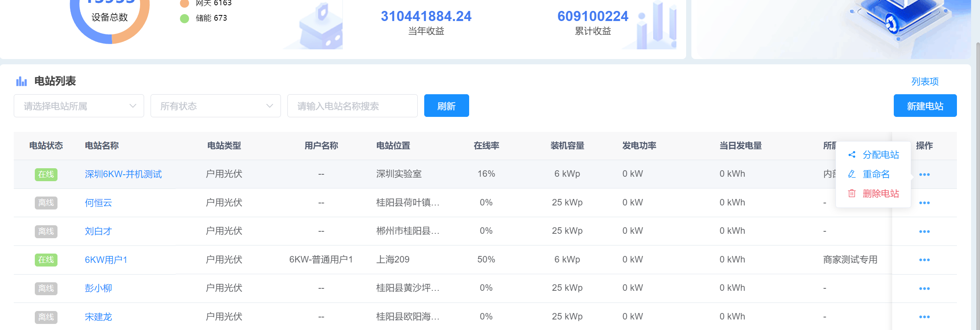The image size is (980, 330).
Task: Click the 电站位置 column header
Action: pyautogui.click(x=393, y=146)
